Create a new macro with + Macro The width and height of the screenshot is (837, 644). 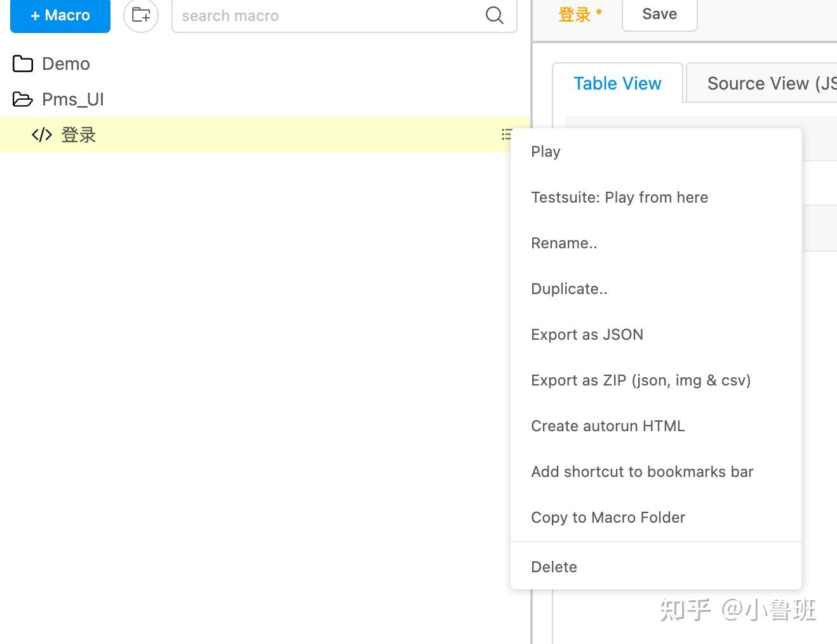click(60, 15)
